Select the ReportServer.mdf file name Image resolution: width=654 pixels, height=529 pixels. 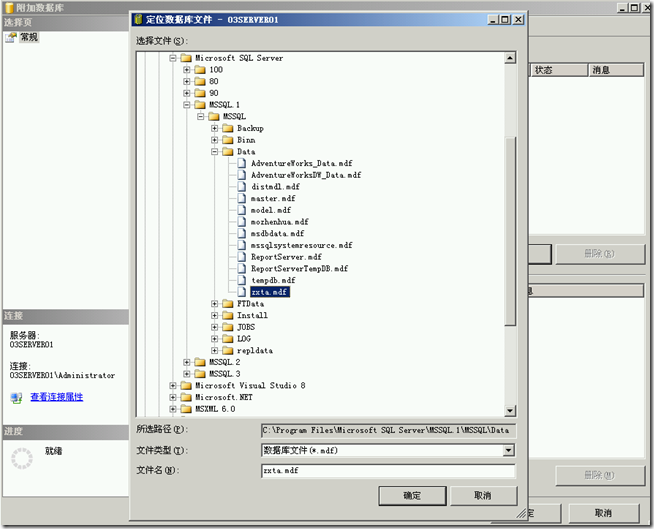point(286,257)
